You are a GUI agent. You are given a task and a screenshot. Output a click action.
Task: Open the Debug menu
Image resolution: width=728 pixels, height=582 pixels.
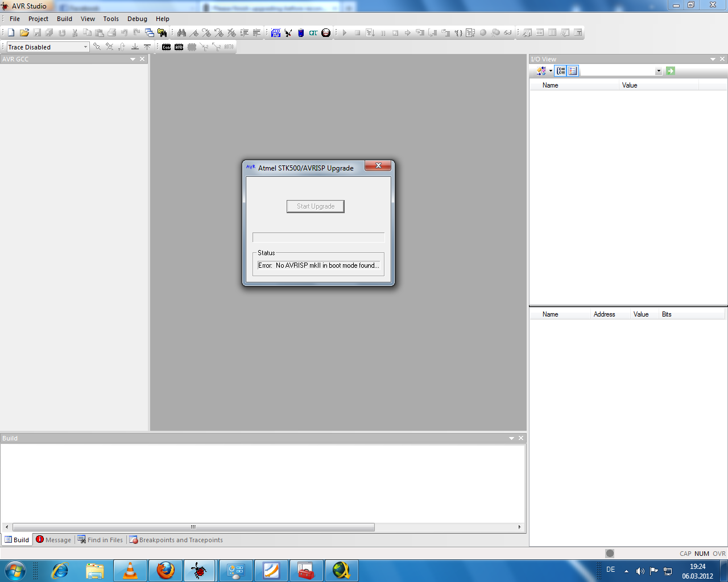tap(137, 19)
